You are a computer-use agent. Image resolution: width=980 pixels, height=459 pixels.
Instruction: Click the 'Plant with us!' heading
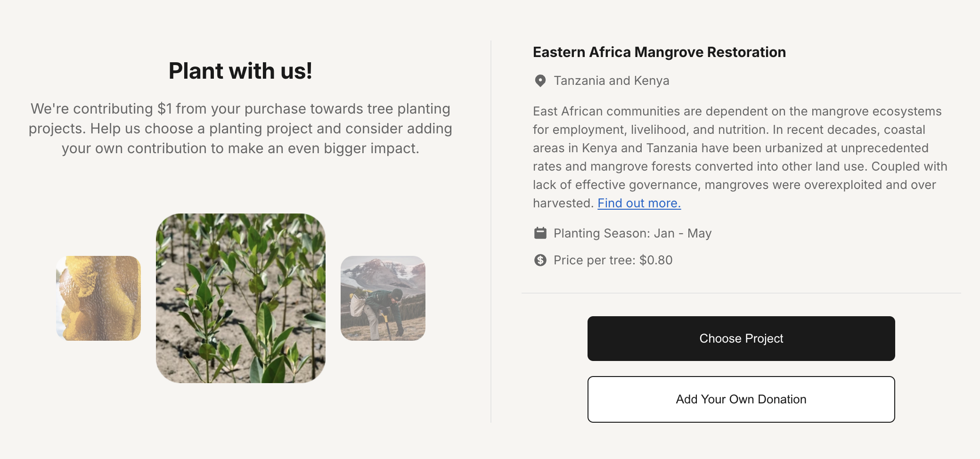pos(240,71)
